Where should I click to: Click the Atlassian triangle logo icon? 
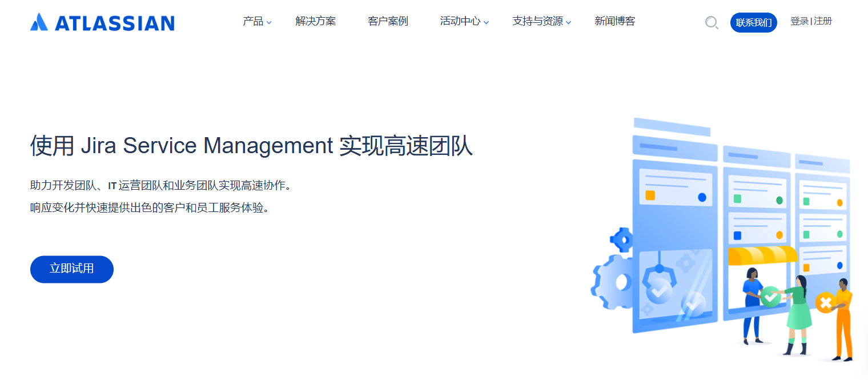coord(38,22)
